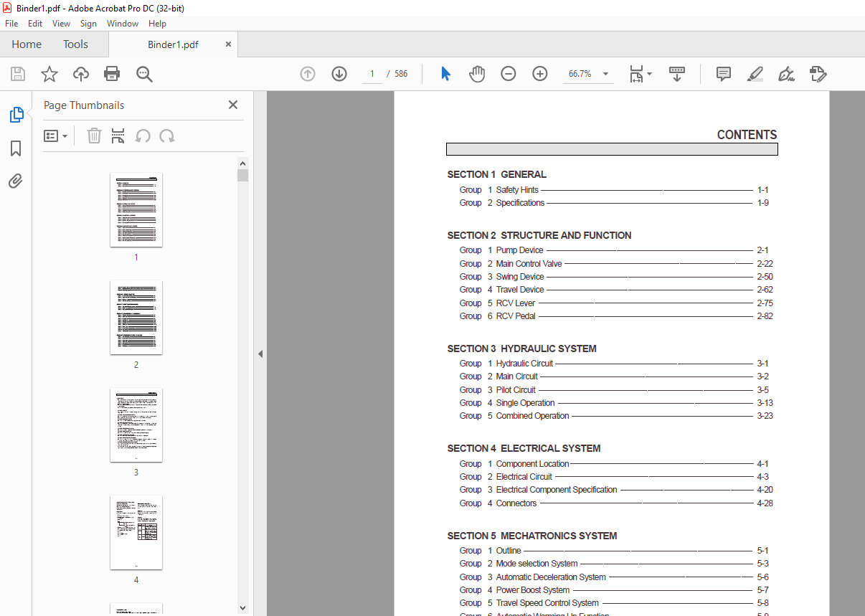Add the document to starred files
The width and height of the screenshot is (865, 616).
pos(49,74)
